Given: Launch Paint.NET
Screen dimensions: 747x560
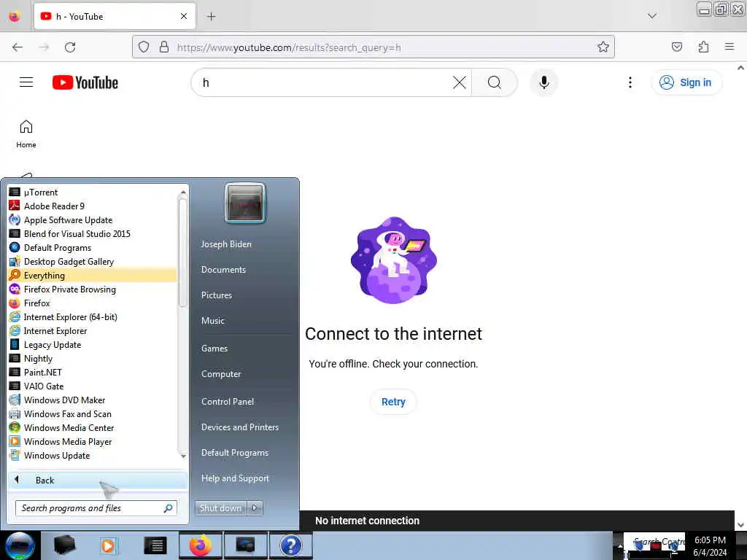Looking at the screenshot, I should click(x=93, y=373).
